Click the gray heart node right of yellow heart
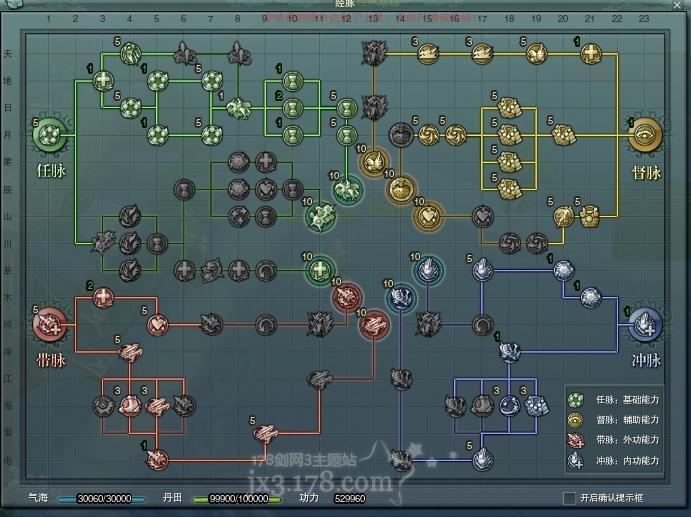 483,216
